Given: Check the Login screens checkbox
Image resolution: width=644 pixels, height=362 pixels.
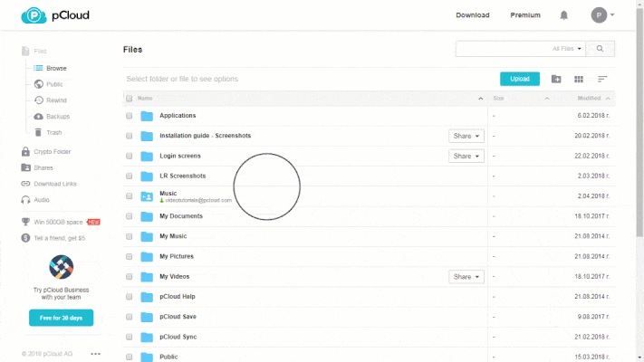Looking at the screenshot, I should pos(129,156).
